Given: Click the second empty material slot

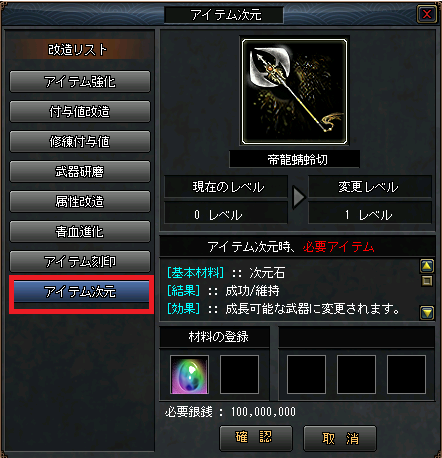Looking at the screenshot, I should [x=239, y=375].
